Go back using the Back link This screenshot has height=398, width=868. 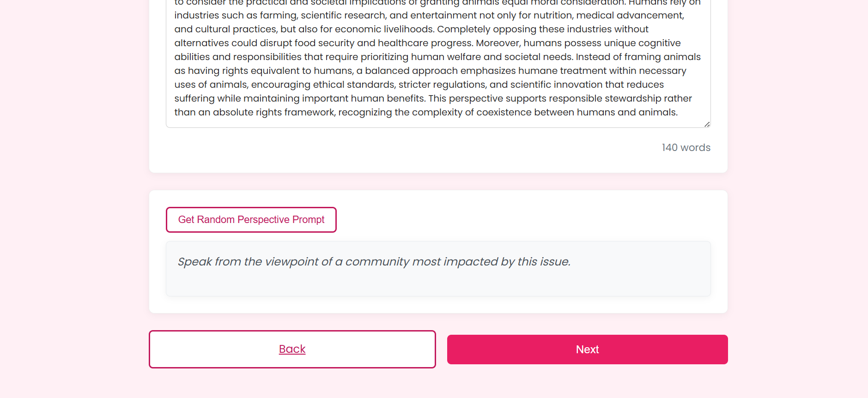(x=292, y=349)
